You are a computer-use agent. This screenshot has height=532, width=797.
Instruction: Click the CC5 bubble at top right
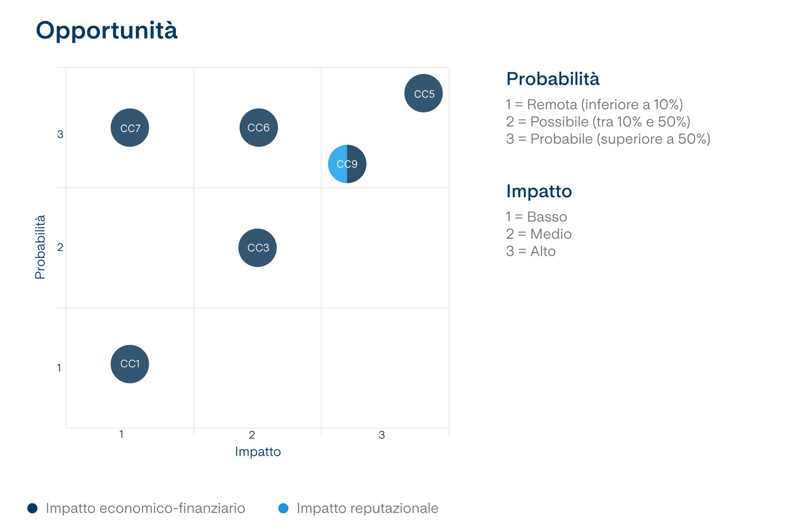423,93
